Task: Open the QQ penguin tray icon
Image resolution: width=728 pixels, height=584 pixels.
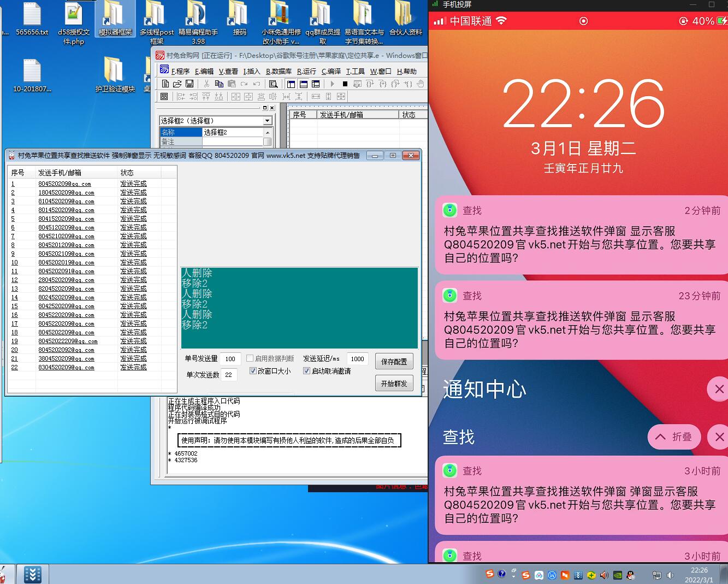Action: pos(631,575)
